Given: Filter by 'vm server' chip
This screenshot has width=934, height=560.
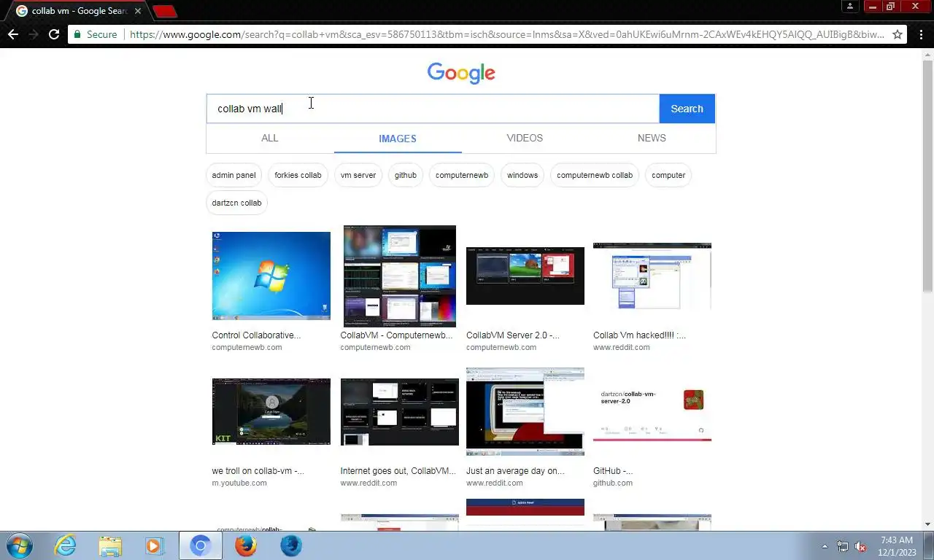Looking at the screenshot, I should pyautogui.click(x=358, y=175).
